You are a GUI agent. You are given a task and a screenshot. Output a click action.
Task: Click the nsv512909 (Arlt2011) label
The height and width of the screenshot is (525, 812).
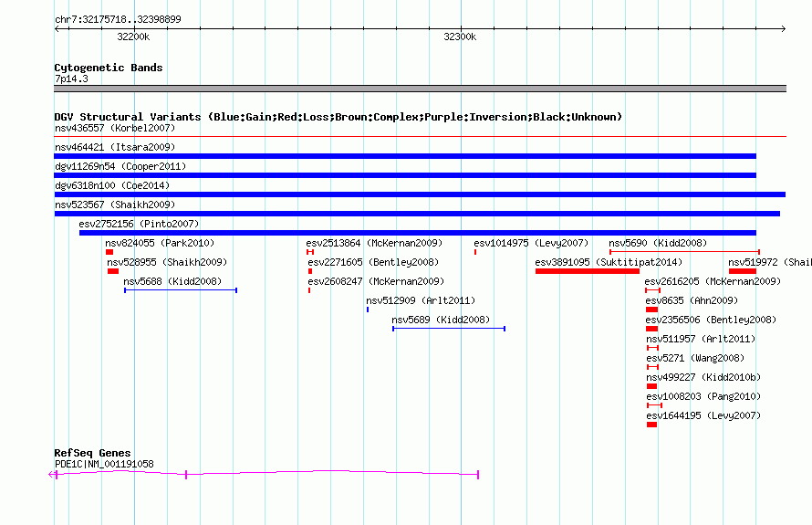point(421,300)
